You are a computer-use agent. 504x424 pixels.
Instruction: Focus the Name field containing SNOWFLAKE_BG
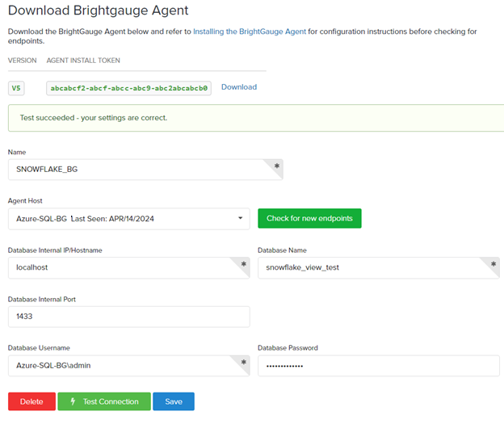coord(137,170)
